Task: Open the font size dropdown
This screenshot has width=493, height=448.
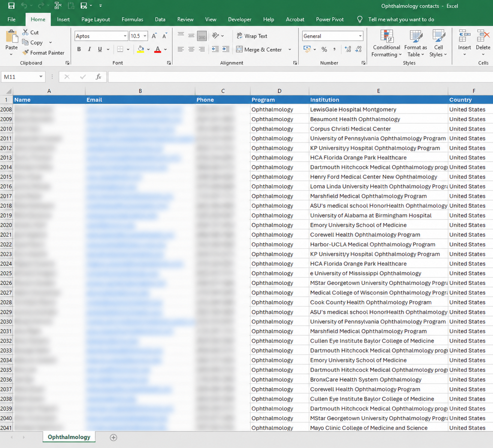Action: (x=145, y=36)
